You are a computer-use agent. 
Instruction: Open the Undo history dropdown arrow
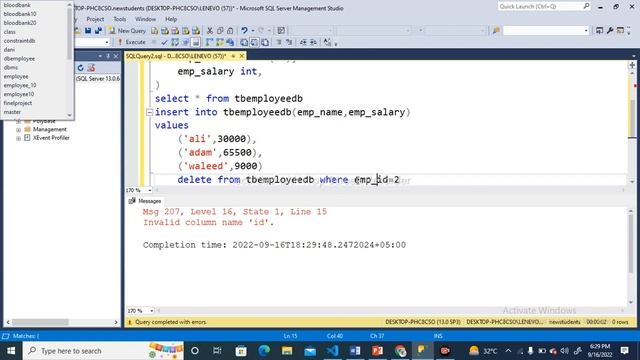tap(253, 31)
